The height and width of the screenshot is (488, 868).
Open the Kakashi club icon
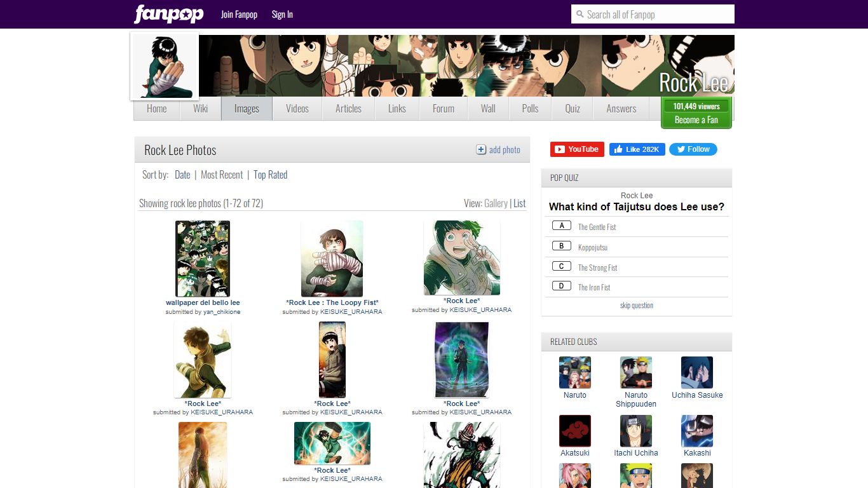point(697,431)
